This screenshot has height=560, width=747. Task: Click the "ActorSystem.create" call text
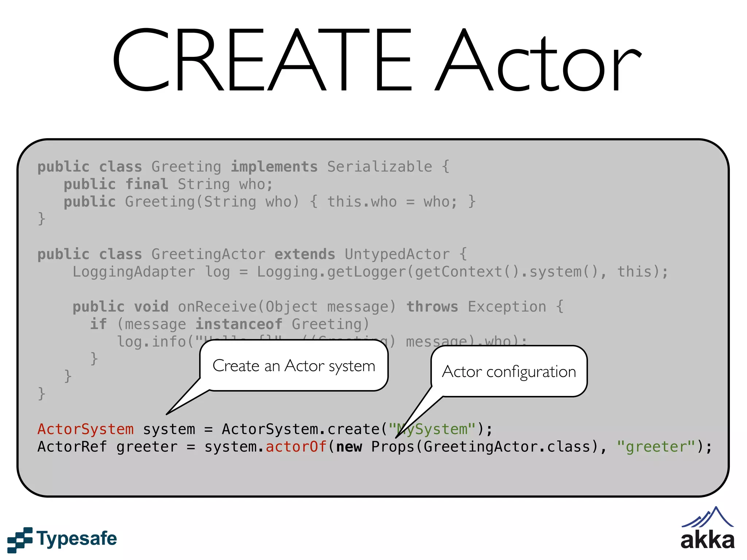pos(301,429)
